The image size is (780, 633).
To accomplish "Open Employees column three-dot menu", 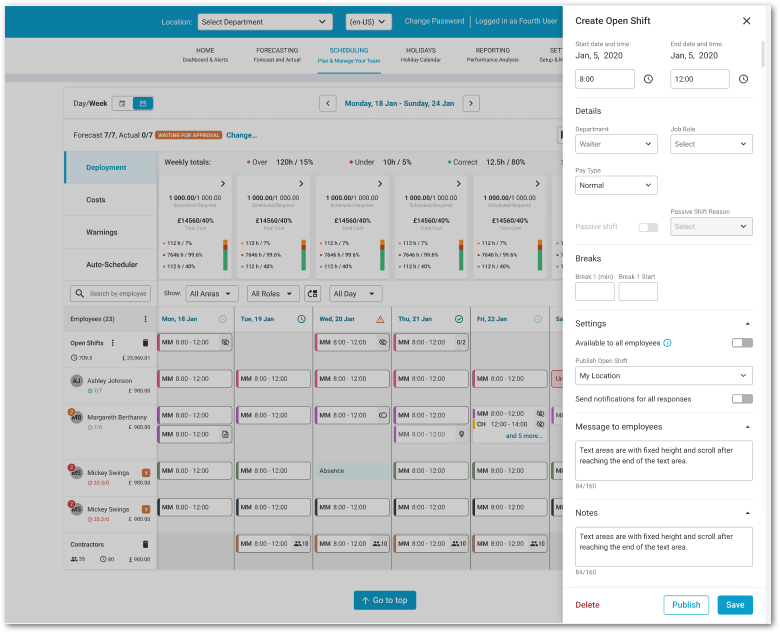I will [x=145, y=319].
